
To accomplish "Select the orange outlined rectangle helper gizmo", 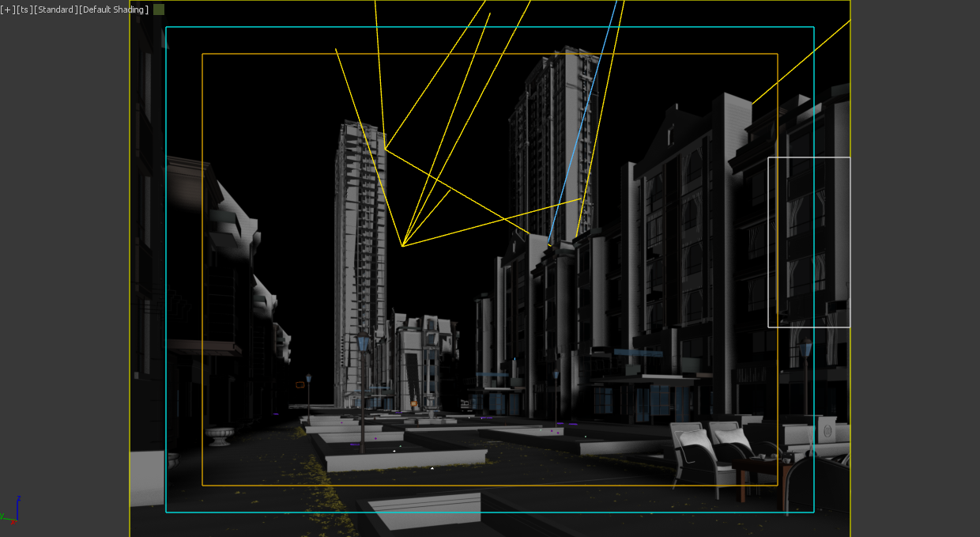I will pyautogui.click(x=300, y=385).
